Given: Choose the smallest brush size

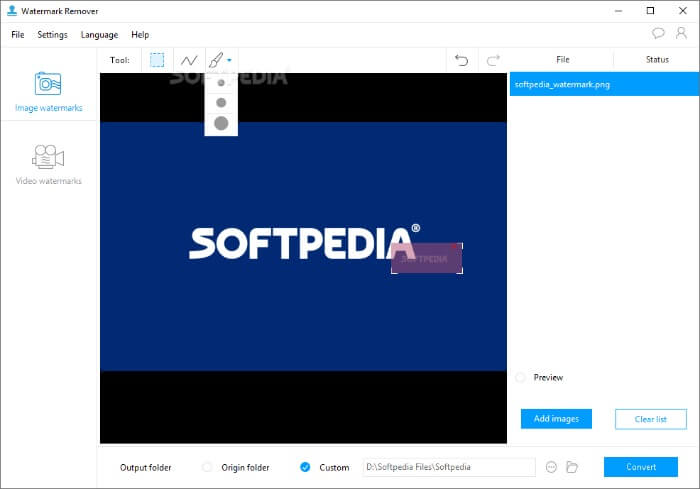Looking at the screenshot, I should (x=221, y=83).
